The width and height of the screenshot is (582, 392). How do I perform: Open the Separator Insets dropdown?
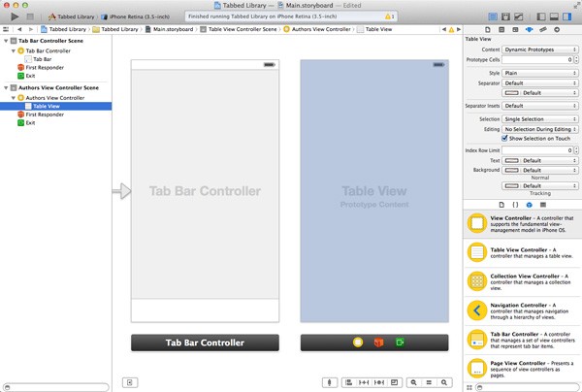pos(540,106)
